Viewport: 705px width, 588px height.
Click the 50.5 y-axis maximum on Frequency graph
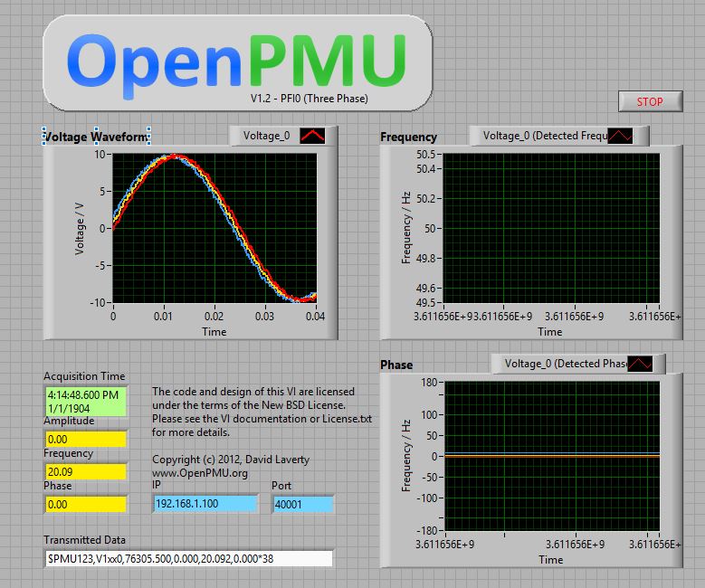(x=425, y=154)
